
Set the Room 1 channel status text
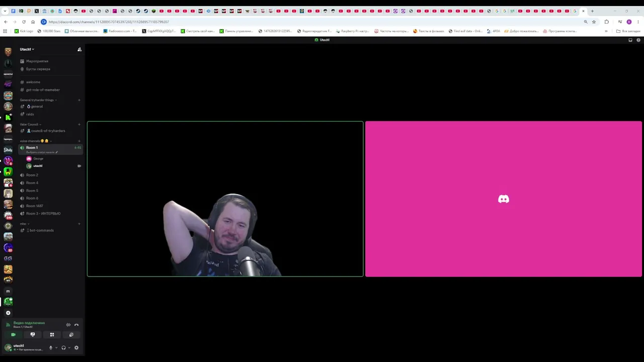tap(42, 152)
